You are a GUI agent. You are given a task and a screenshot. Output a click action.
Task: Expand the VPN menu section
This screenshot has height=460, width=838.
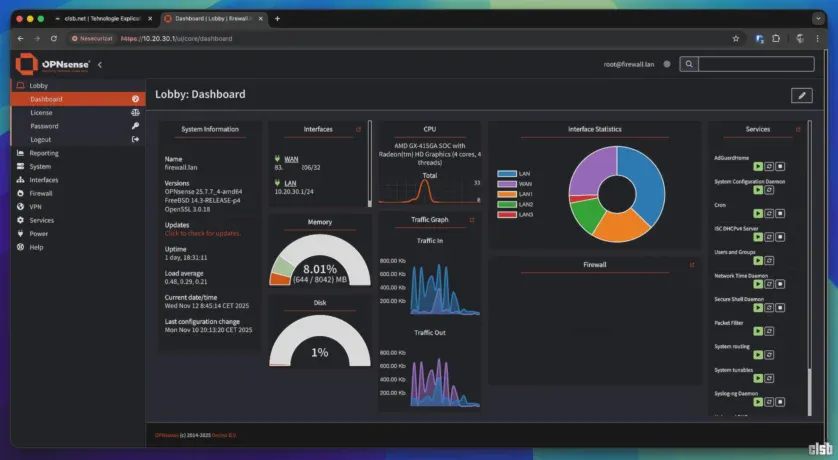(x=78, y=206)
